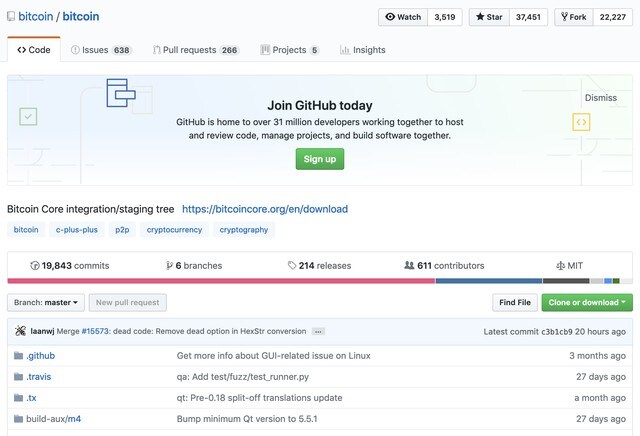Open the bitcoin owner link in header
Screen dimensions: 640x436
[36, 16]
